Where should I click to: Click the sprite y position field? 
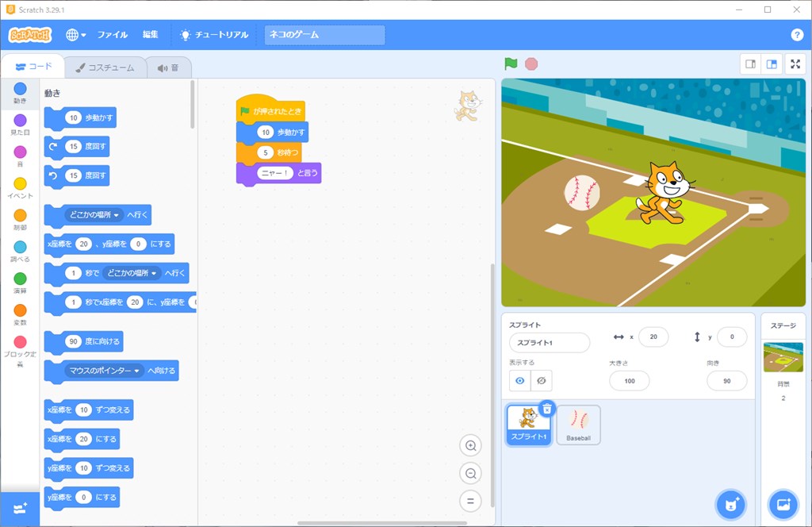click(732, 337)
